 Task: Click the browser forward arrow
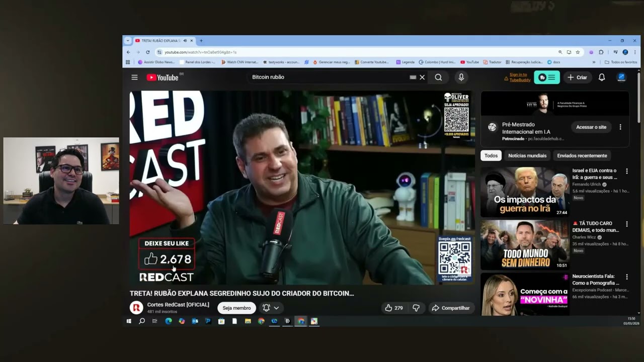[x=138, y=52]
